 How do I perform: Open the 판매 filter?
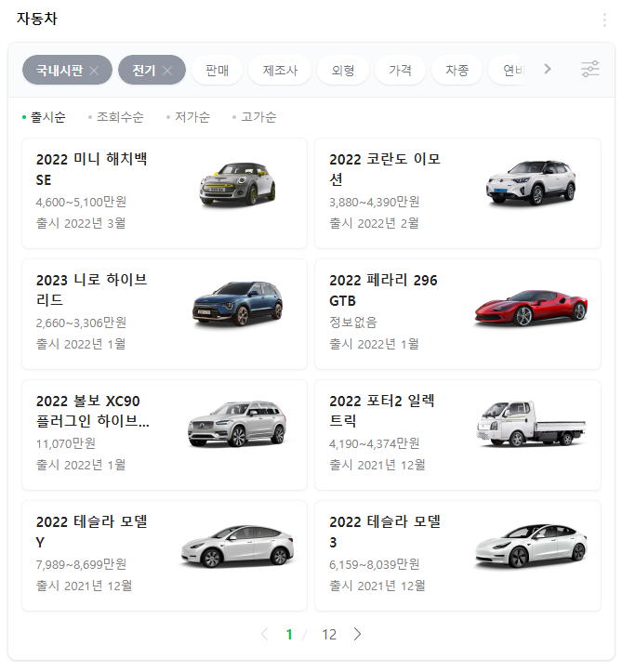pos(217,70)
